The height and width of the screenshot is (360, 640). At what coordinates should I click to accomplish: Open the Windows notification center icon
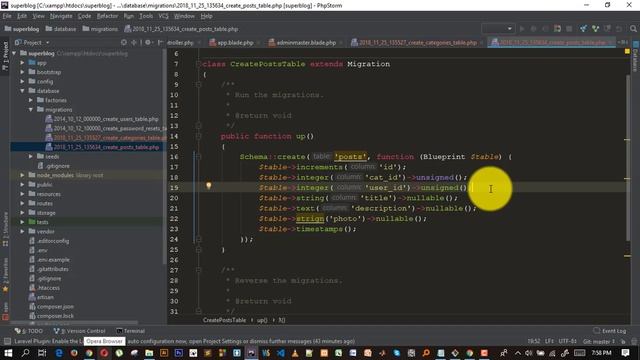(x=625, y=353)
